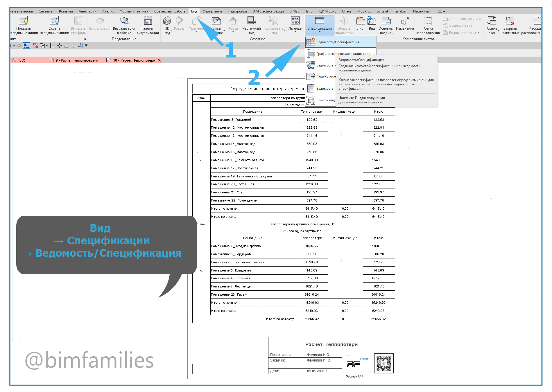Toggle the quick-access Thin lines button
The image size is (552, 392).
tap(26, 46)
